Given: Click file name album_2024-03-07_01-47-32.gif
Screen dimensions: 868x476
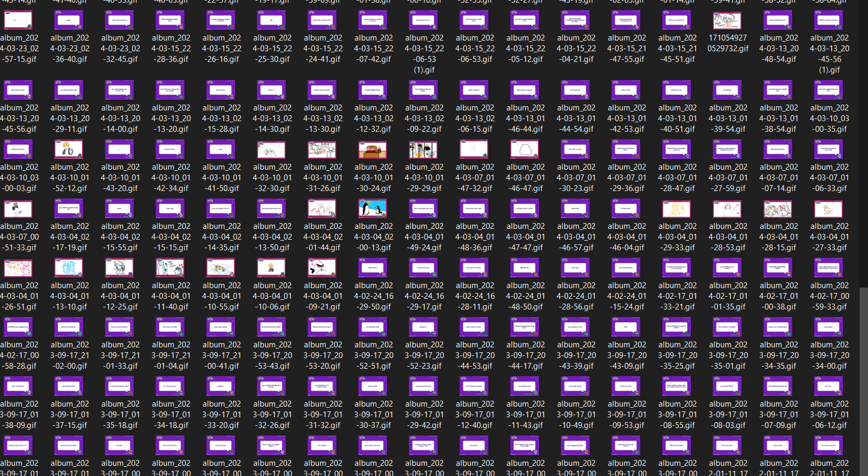Looking at the screenshot, I should [x=475, y=178].
